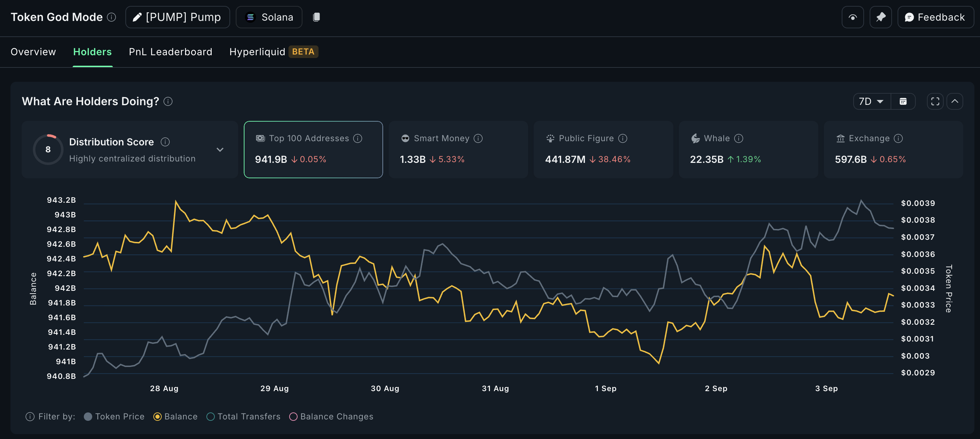The height and width of the screenshot is (439, 980).
Task: Open the 7D time range dropdown
Action: [x=871, y=101]
